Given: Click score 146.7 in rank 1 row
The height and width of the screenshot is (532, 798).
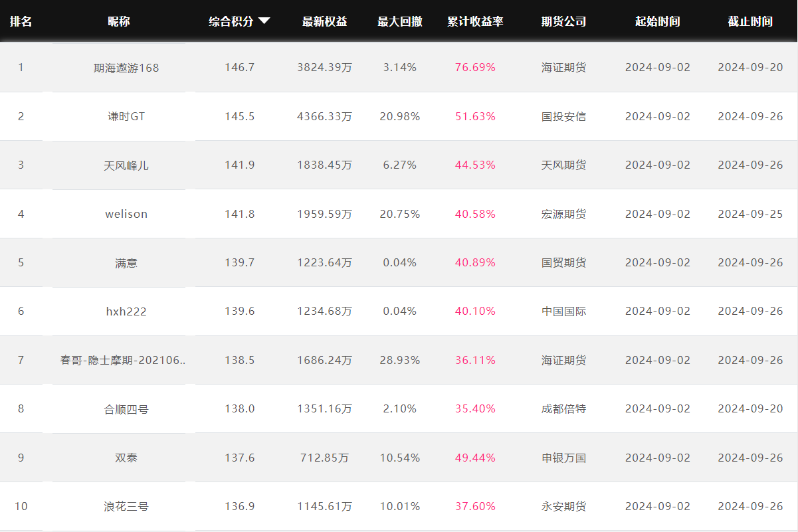Looking at the screenshot, I should coord(239,68).
